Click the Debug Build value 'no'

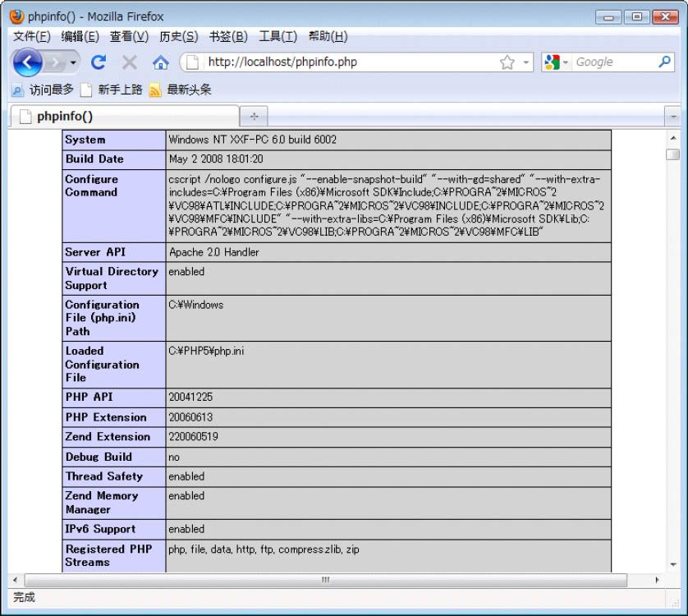pos(174,457)
